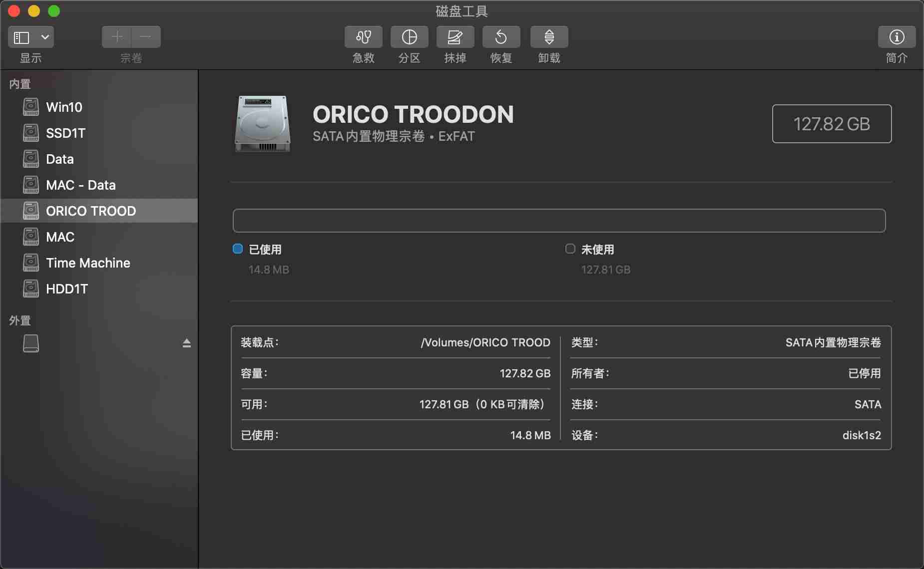Click the 类型 value SATA 内置物理宗卷
The height and width of the screenshot is (569, 924).
[x=833, y=342]
